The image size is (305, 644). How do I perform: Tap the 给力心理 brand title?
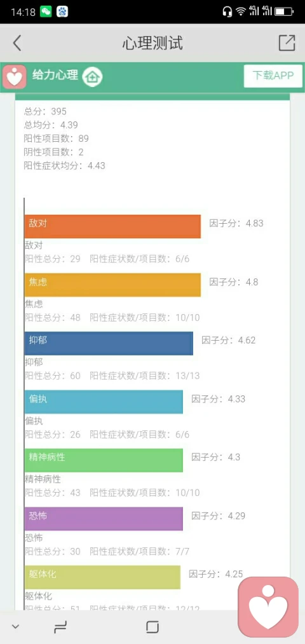pos(55,76)
